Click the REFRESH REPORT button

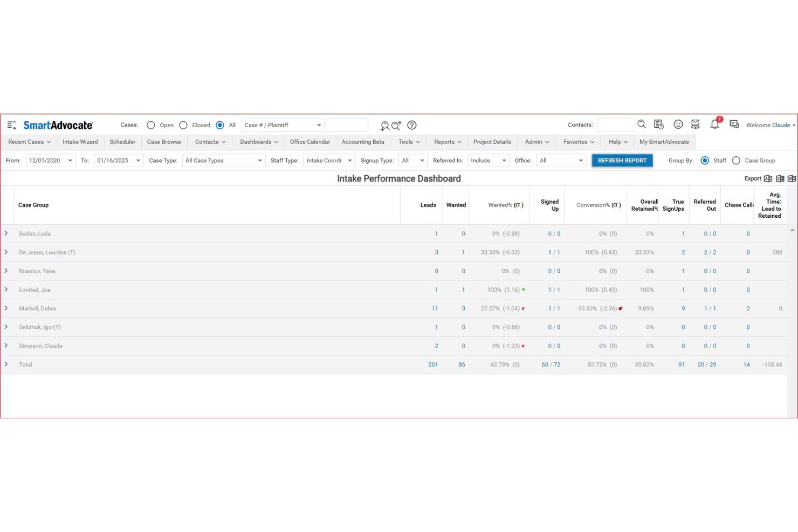click(622, 161)
